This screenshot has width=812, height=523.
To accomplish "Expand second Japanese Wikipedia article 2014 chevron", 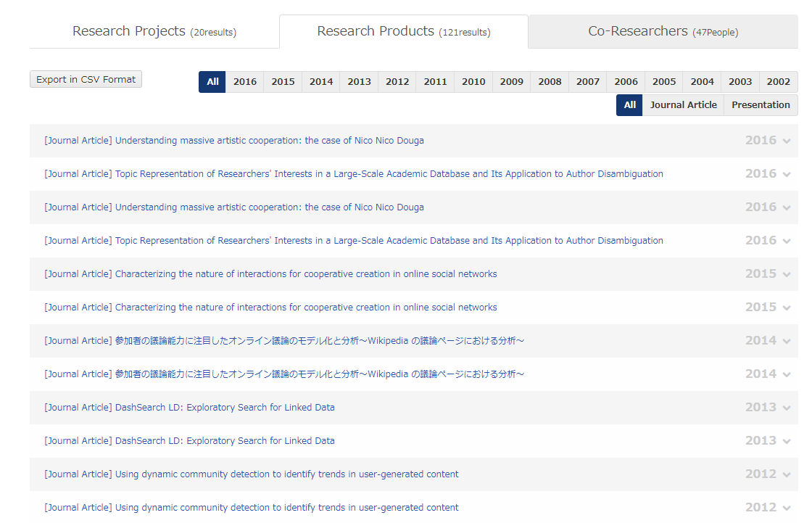I will [x=787, y=375].
